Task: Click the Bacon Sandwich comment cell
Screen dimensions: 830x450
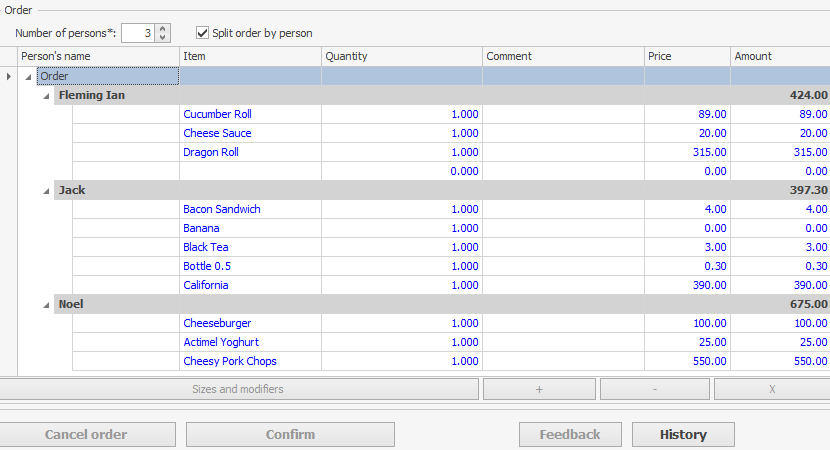Action: (x=563, y=210)
